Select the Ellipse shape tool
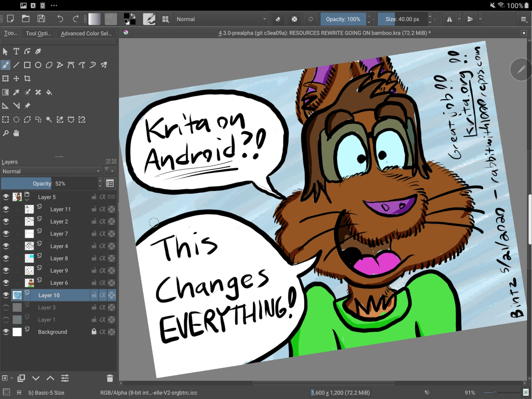 click(38, 65)
